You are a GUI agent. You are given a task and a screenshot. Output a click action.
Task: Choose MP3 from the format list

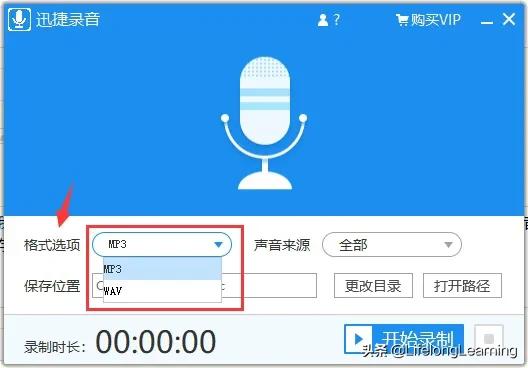pos(162,269)
